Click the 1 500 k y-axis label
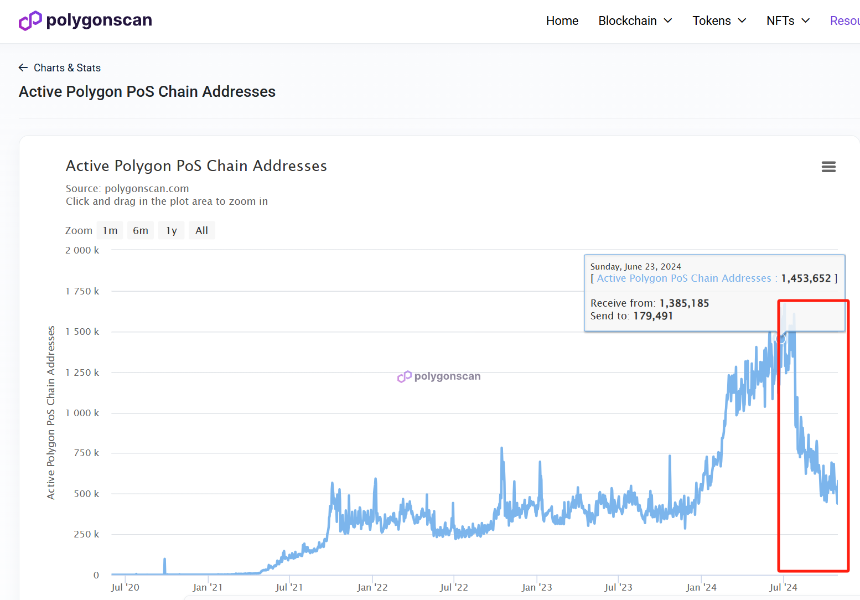This screenshot has width=860, height=600. 82,332
